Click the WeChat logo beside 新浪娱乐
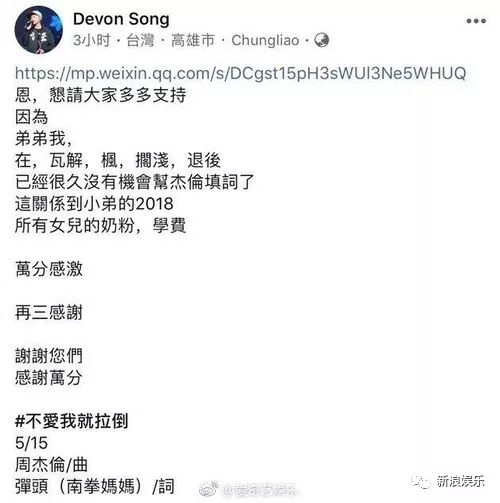The width and height of the screenshot is (500, 503). 421,481
